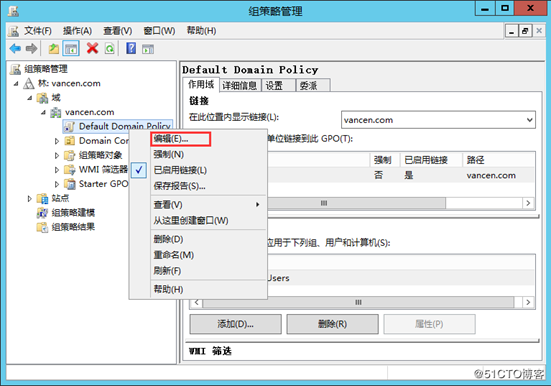This screenshot has width=551, height=386.
Task: Collapse the vancen.com domain node
Action: pos(43,112)
